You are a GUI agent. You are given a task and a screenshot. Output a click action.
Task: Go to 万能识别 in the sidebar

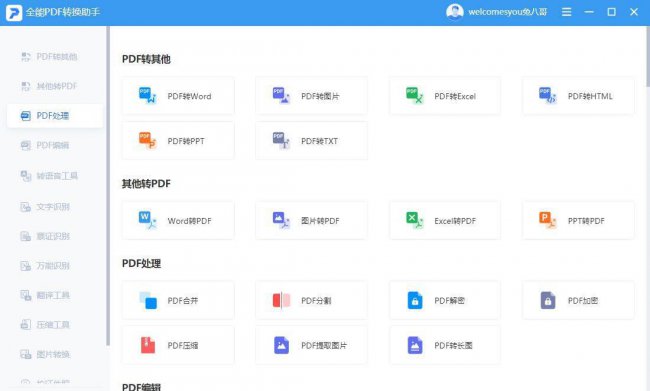(55, 266)
